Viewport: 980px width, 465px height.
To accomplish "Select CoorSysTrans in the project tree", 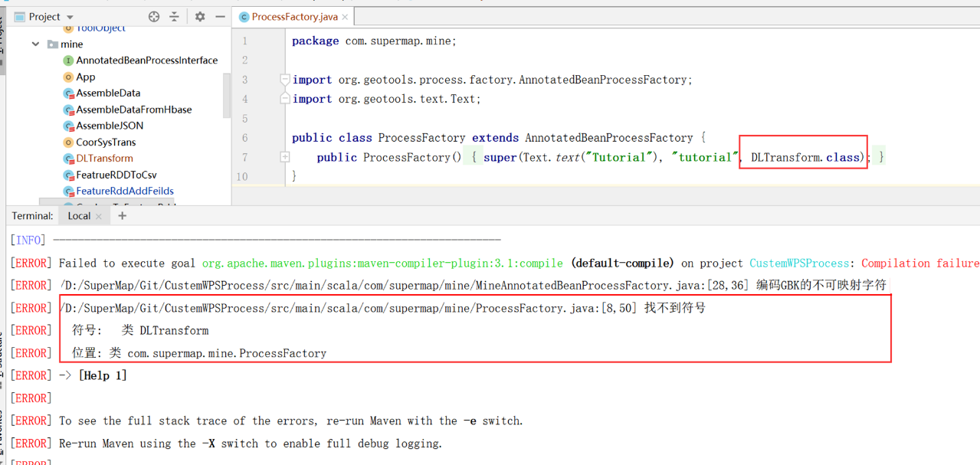I will [106, 142].
